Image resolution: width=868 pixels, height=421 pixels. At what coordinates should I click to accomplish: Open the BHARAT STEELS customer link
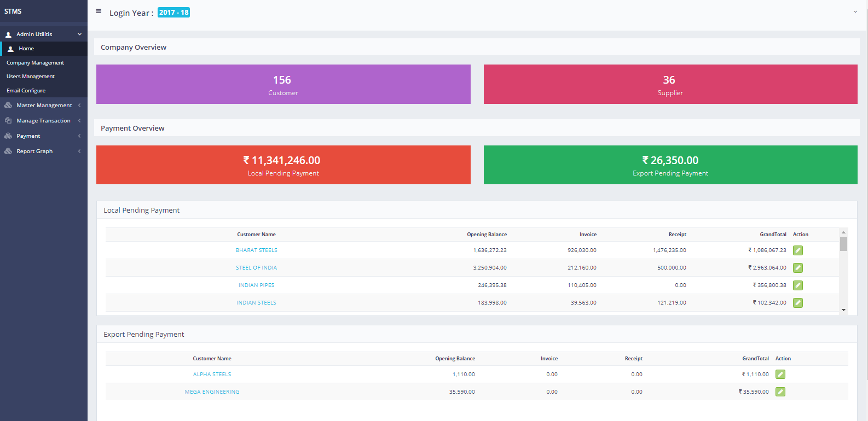(x=256, y=250)
